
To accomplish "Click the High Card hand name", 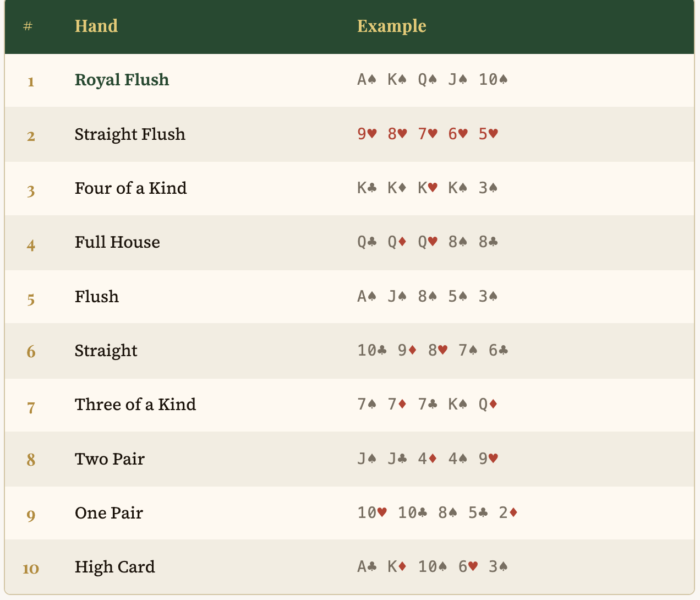I will [x=115, y=567].
